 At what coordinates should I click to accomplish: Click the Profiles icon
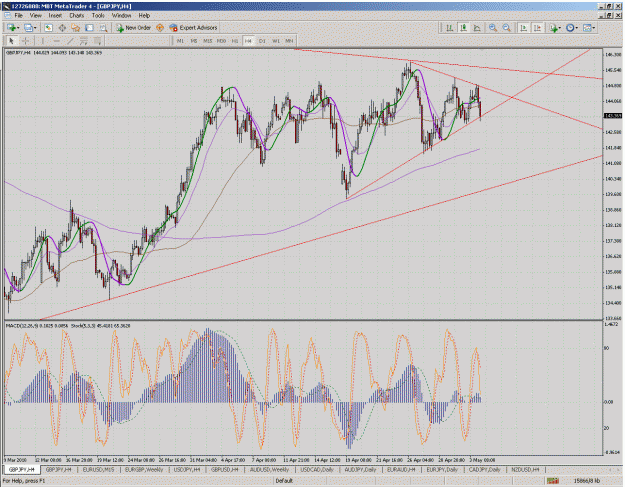[28, 27]
